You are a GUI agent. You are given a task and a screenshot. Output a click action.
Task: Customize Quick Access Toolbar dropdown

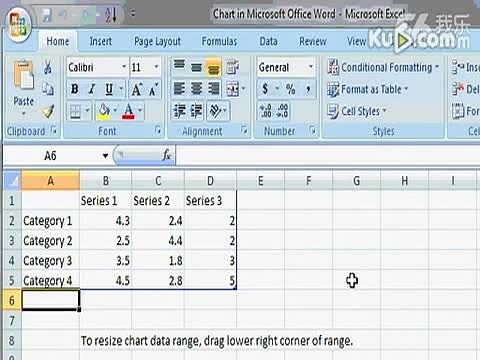133,14
